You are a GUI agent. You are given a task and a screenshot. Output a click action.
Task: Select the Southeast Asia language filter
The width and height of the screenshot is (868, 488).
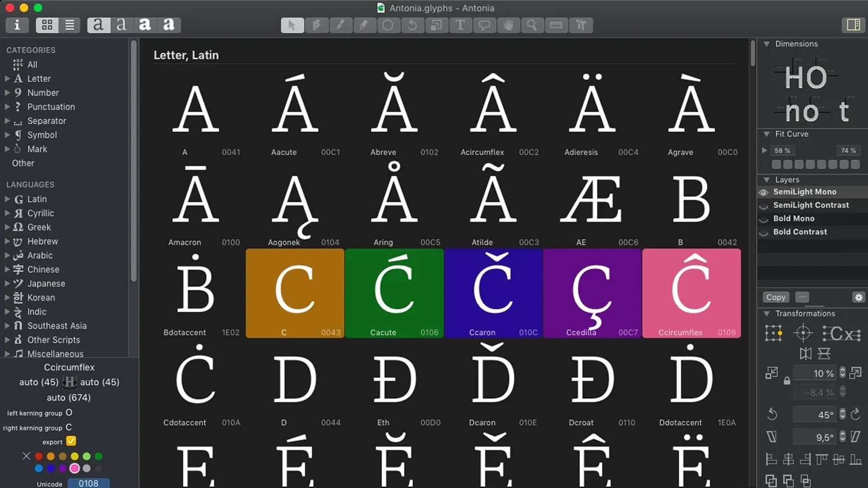57,326
